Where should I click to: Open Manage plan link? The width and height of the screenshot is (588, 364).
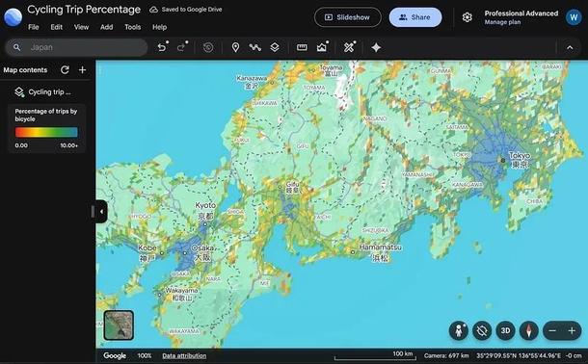(502, 22)
